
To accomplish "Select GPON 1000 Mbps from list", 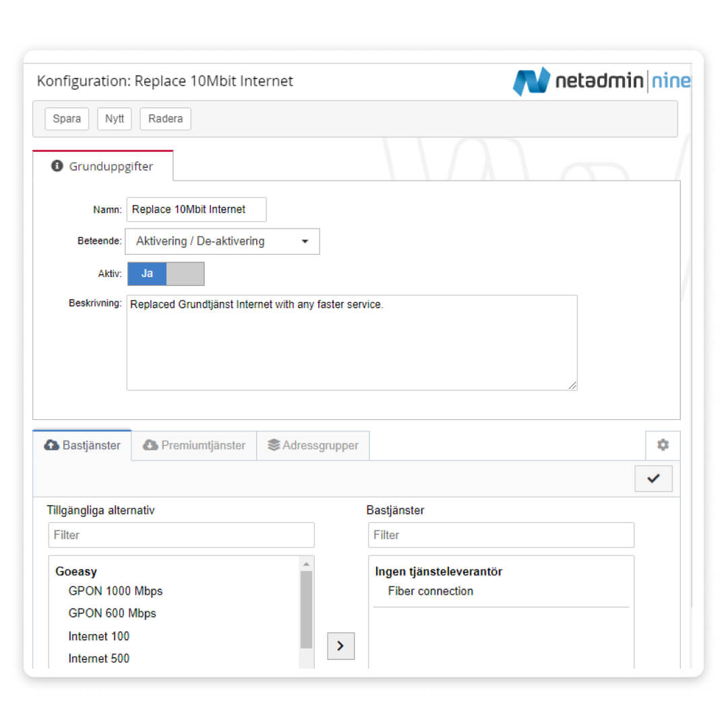I will tap(115, 591).
